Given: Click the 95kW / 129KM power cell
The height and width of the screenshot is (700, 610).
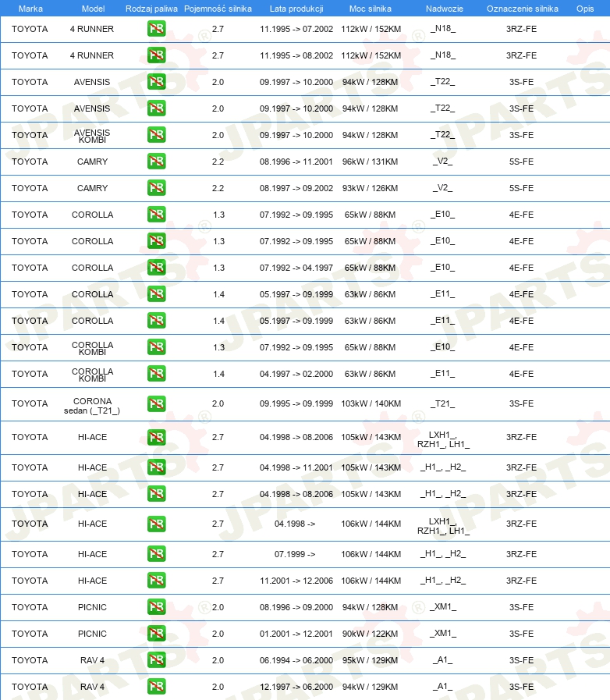Looking at the screenshot, I should point(370,660).
